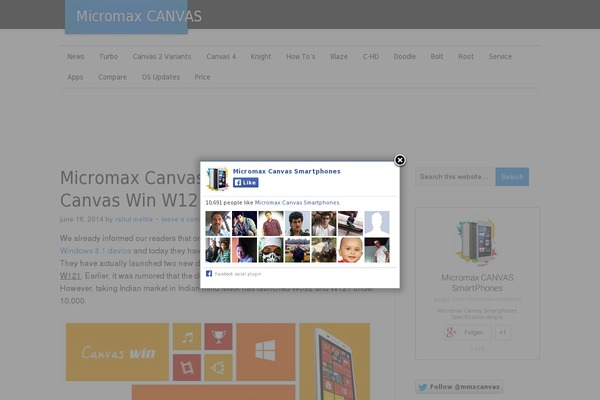Select the Knight menu item

point(261,57)
